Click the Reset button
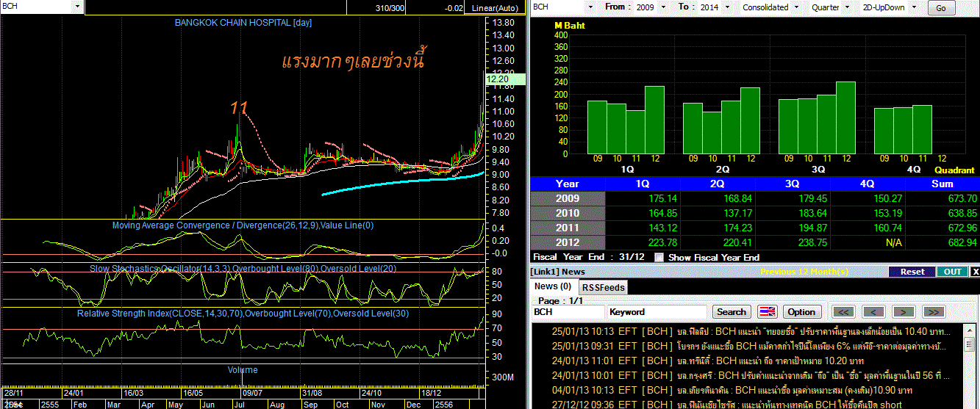 click(912, 272)
